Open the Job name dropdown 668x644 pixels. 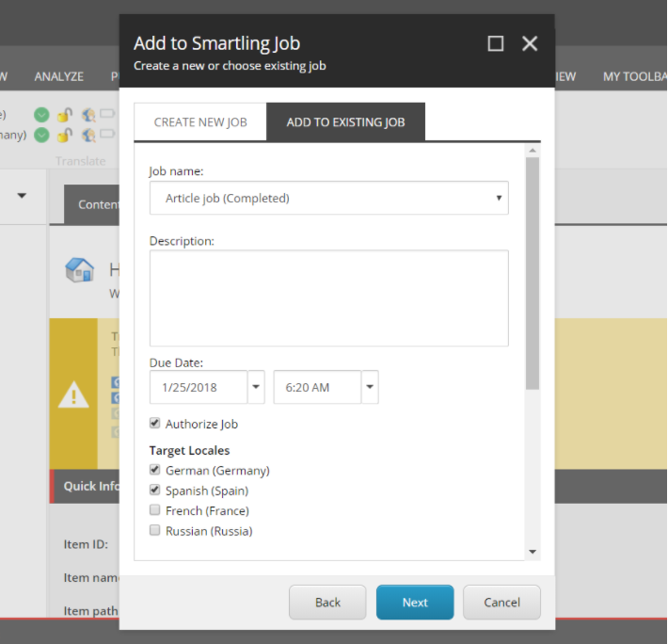pos(329,198)
